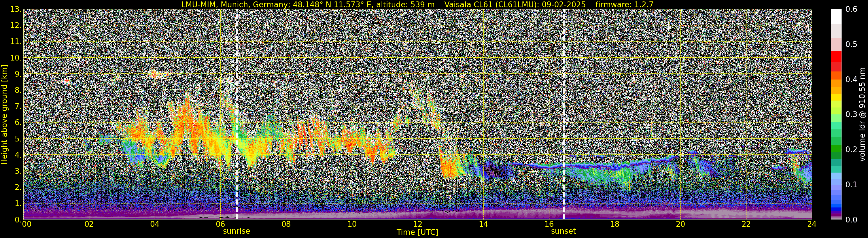Click the x-axis tick label '24'
Viewport: 868px width, 238px height.
tap(812, 224)
